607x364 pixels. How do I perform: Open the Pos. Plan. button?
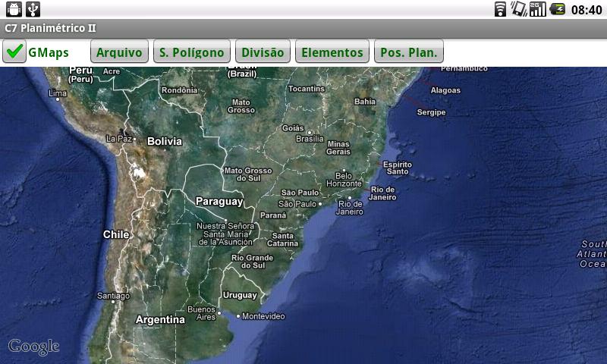[409, 52]
